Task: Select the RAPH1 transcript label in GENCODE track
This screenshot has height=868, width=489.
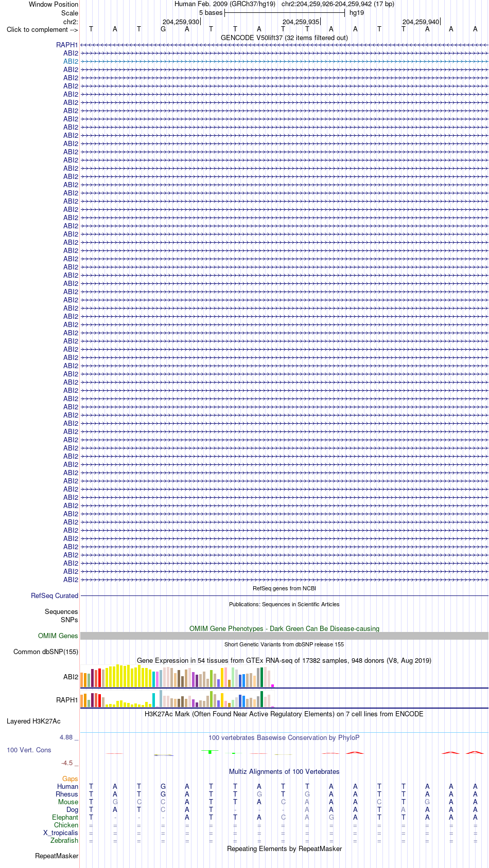Action: pos(67,45)
